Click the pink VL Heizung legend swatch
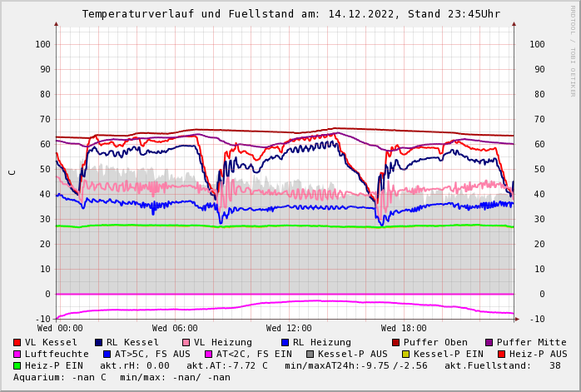The width and height of the screenshot is (581, 392). [x=186, y=342]
